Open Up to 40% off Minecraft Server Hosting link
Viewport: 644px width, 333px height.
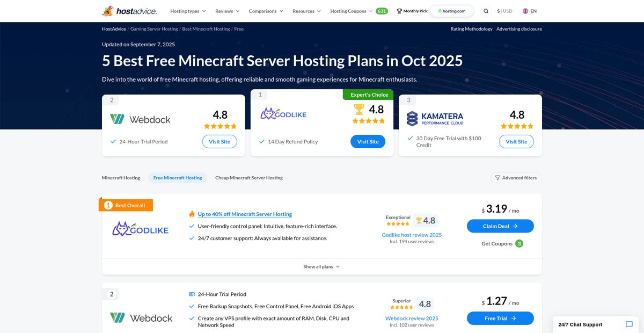[245, 214]
